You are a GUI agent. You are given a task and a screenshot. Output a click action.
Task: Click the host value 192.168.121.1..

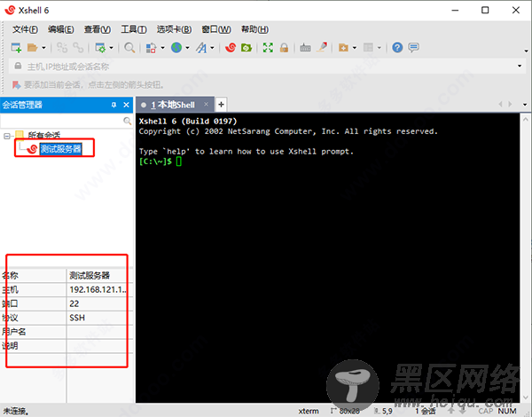click(98, 289)
